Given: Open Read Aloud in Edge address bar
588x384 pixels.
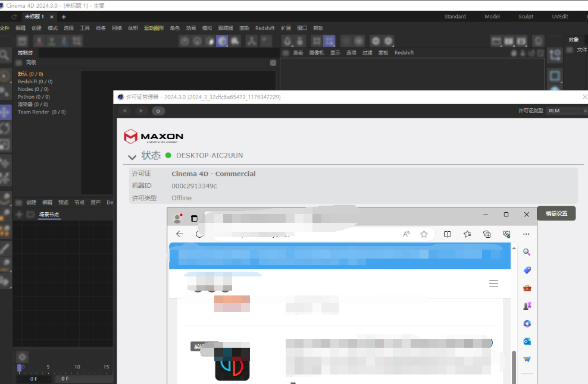Looking at the screenshot, I should tap(406, 234).
